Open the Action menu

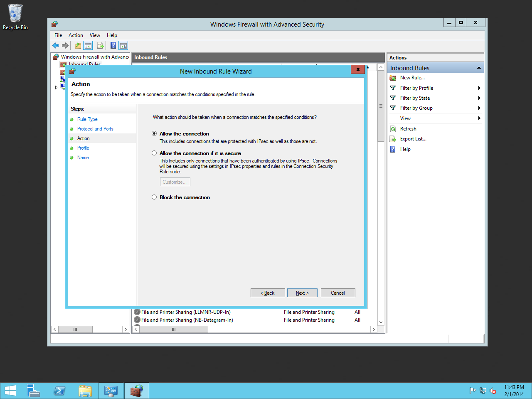tap(76, 35)
